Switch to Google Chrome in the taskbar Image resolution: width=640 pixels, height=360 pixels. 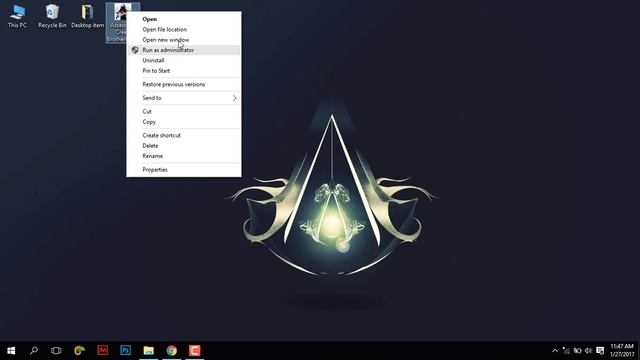(x=171, y=351)
